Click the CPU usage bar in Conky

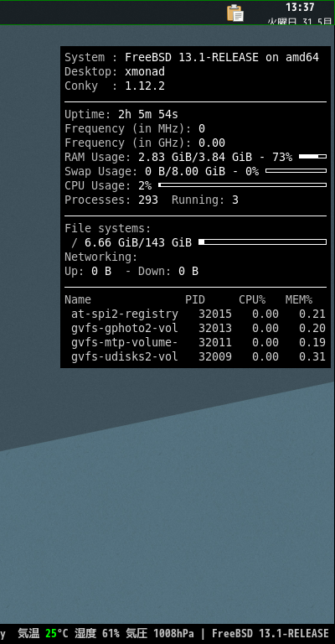pos(242,184)
